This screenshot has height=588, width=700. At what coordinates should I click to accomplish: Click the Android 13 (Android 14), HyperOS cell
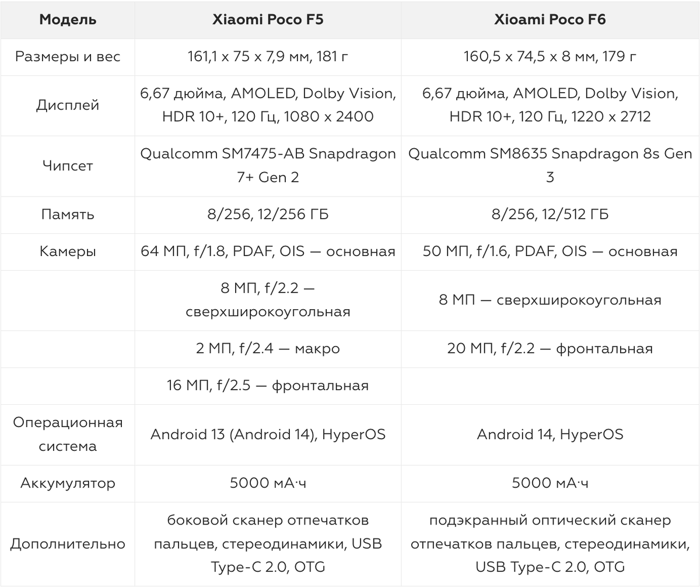coord(268,435)
